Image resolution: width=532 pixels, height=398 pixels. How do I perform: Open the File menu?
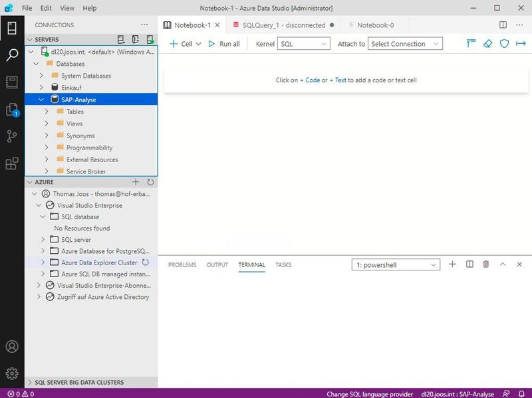pos(27,8)
